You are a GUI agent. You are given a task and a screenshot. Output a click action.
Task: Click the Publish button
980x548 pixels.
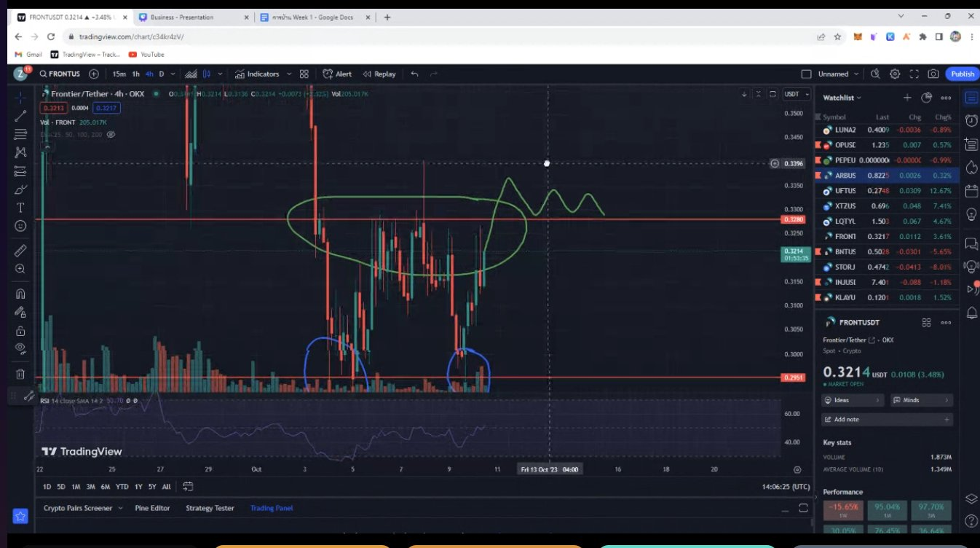(x=962, y=74)
